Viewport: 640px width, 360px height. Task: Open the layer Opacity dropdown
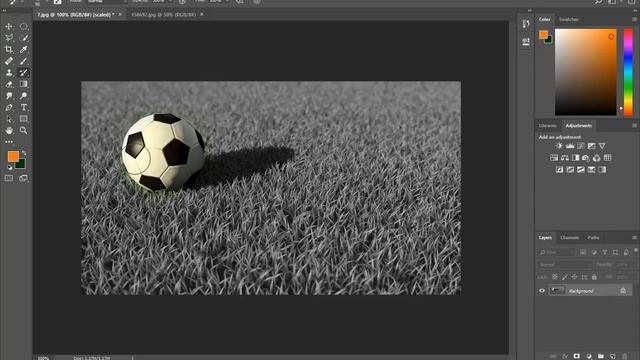pos(624,265)
